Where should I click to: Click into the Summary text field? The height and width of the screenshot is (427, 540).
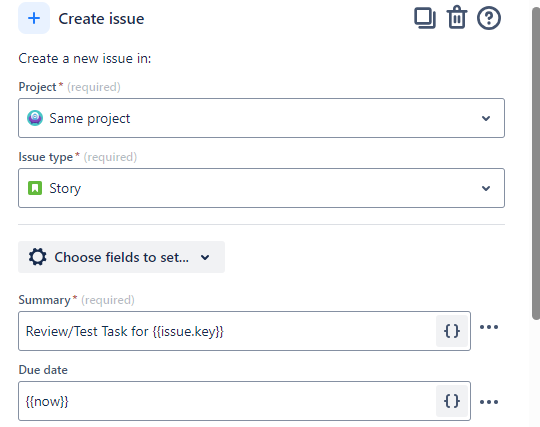tap(227, 331)
